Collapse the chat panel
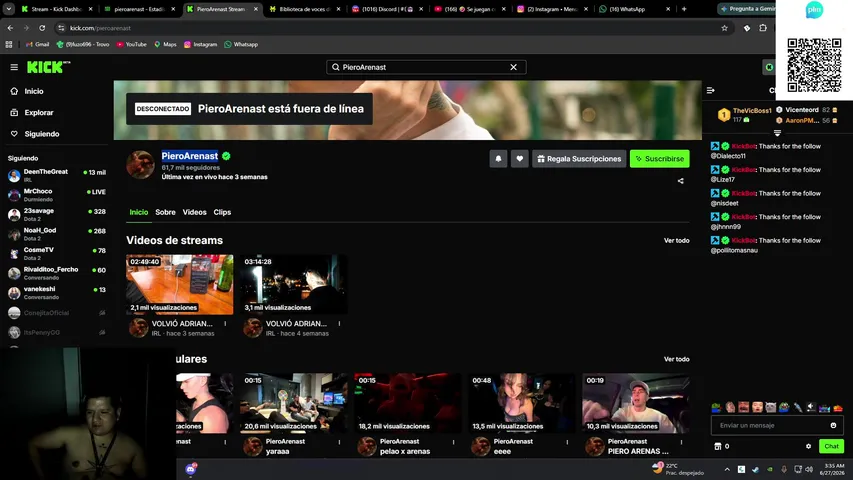The image size is (853, 480). pyautogui.click(x=710, y=90)
